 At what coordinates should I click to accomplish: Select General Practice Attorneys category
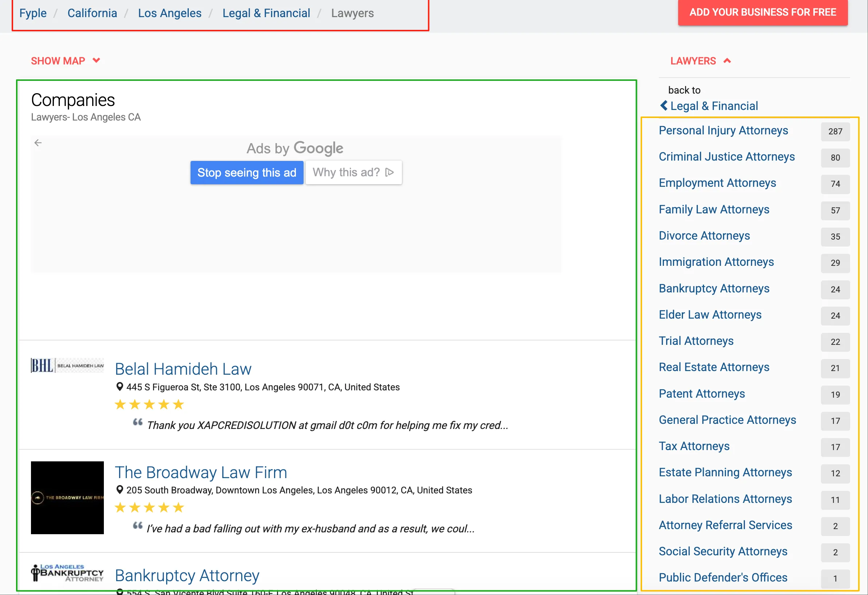pyautogui.click(x=727, y=420)
